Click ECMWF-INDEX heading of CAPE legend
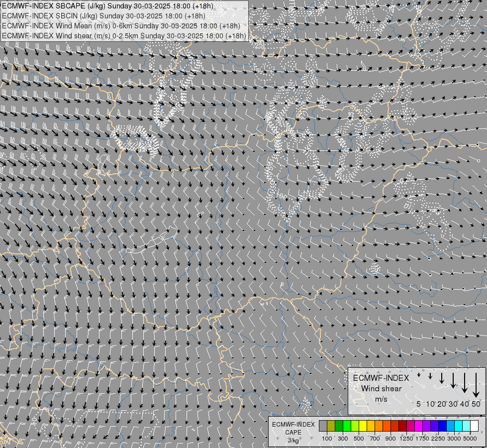The image size is (487, 448). tap(293, 425)
